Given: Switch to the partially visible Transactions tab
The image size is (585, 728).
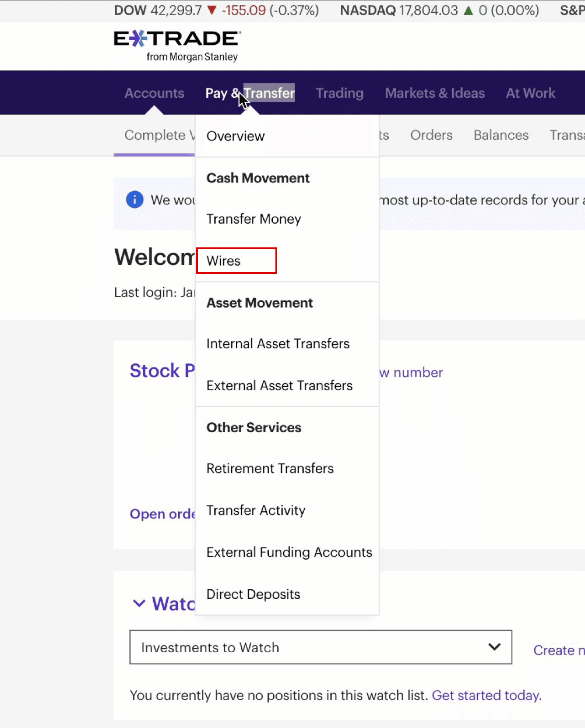Looking at the screenshot, I should pos(567,135).
